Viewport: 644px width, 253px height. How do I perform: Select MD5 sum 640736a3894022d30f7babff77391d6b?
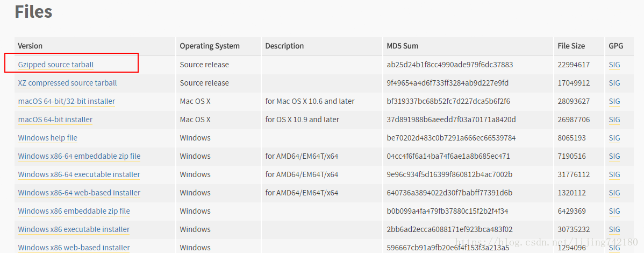tap(450, 193)
